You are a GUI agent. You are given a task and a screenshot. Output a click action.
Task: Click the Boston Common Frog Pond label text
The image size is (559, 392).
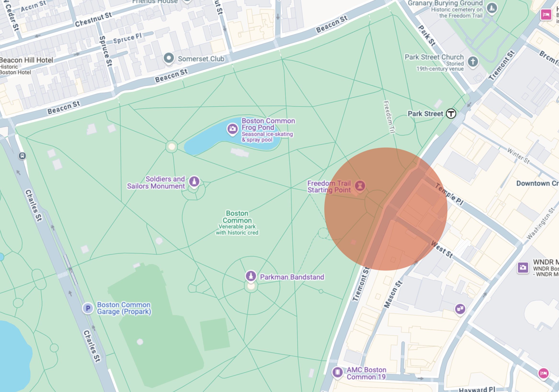pyautogui.click(x=268, y=124)
